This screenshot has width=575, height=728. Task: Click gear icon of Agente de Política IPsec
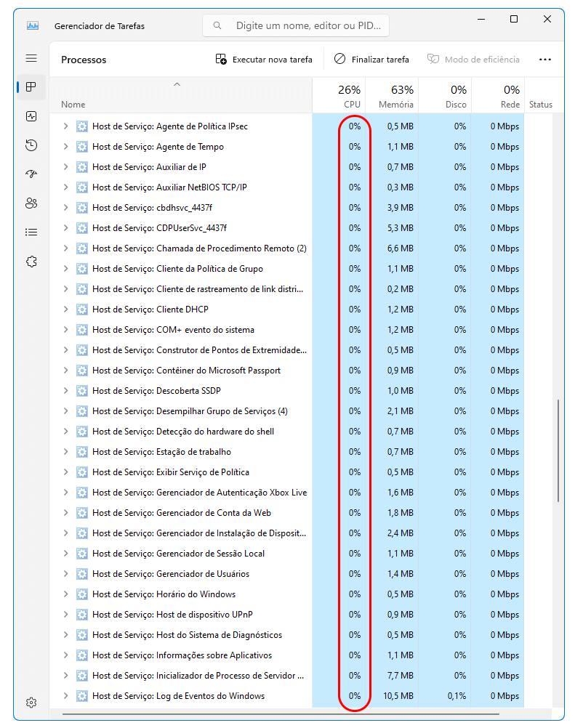[81, 126]
